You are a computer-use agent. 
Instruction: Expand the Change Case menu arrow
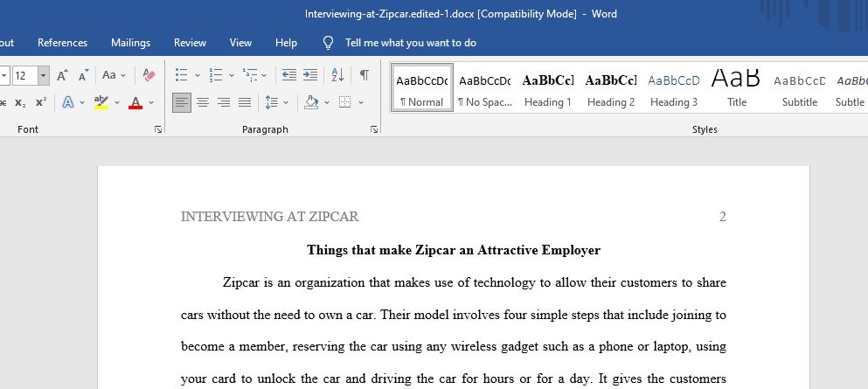123,75
